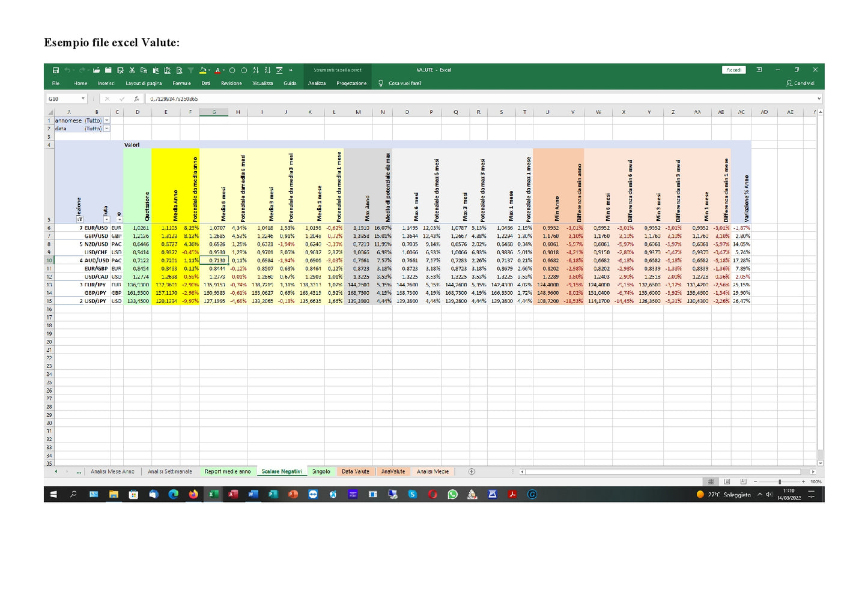This screenshot has height=613, width=868.
Task: Open the Analizza pivot table tab
Action: (317, 83)
